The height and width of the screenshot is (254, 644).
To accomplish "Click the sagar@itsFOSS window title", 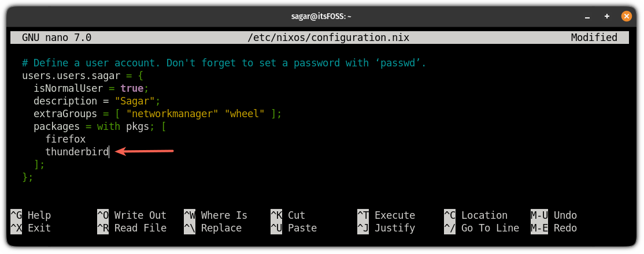I will coord(321,16).
